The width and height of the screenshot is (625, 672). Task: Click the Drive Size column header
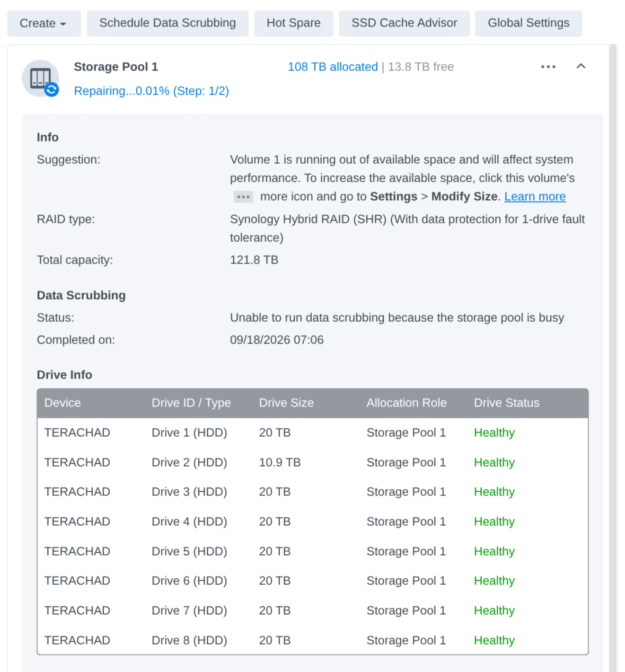(286, 403)
